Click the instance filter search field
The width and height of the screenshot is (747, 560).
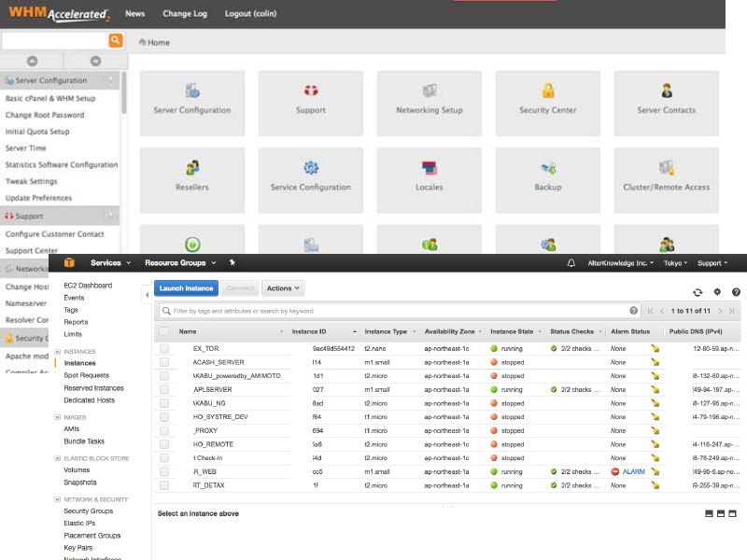point(401,311)
